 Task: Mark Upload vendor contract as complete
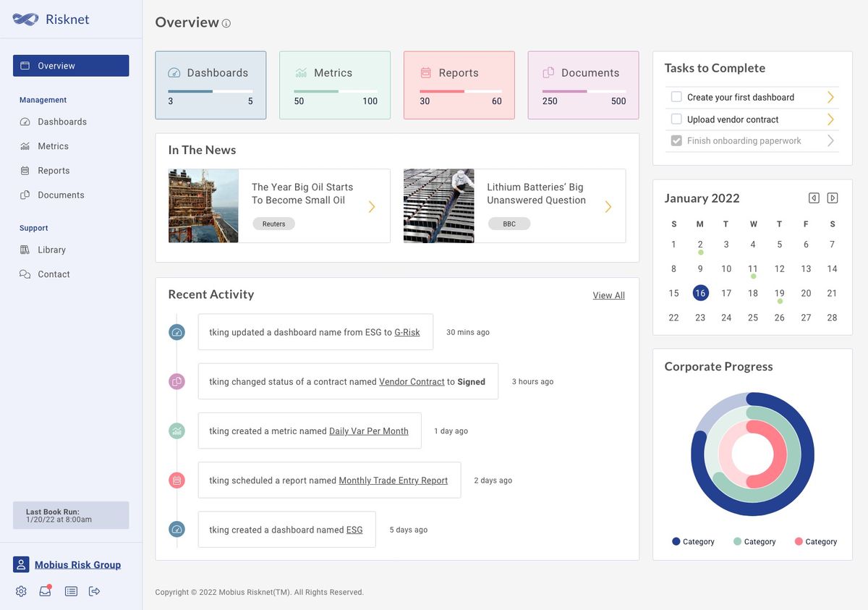click(676, 119)
